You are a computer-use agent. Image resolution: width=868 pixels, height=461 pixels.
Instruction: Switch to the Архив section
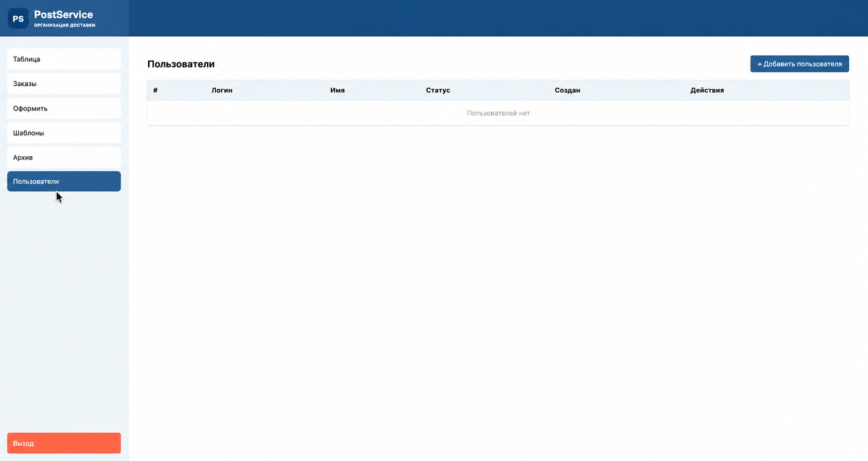tap(64, 157)
